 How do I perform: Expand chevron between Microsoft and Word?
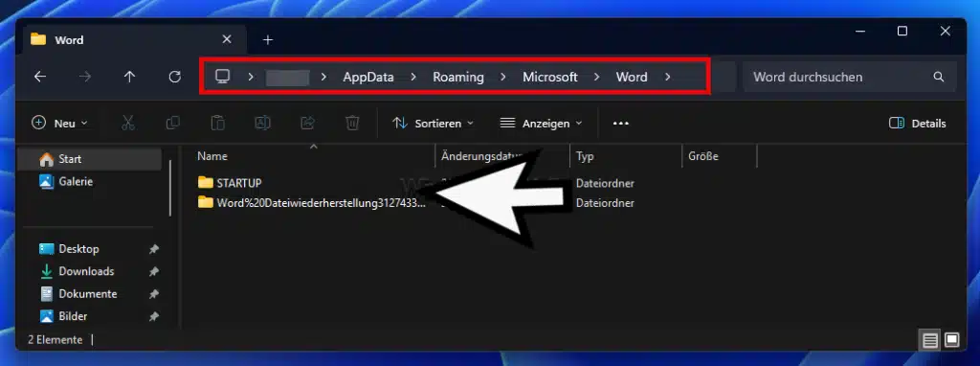596,77
